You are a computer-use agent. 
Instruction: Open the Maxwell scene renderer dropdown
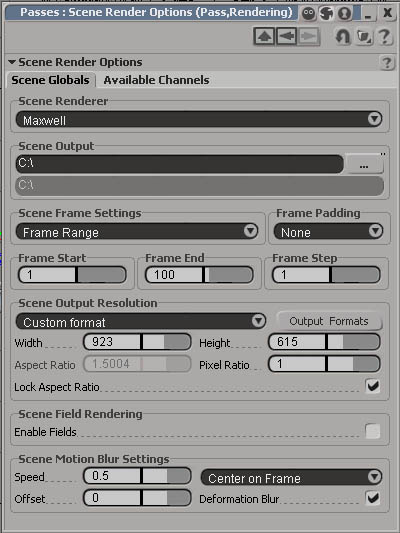[x=199, y=119]
